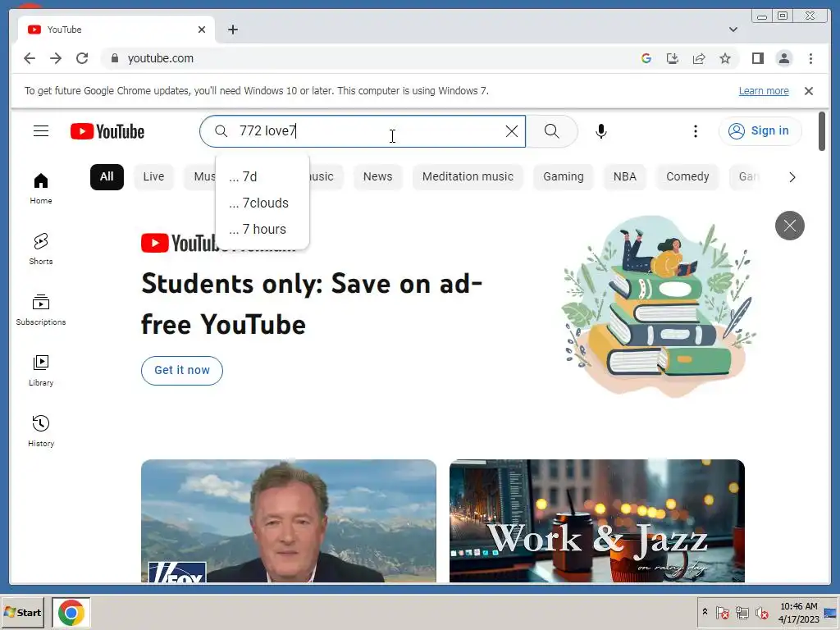This screenshot has width=840, height=630.
Task: Click the YouTube logo
Action: 107,131
